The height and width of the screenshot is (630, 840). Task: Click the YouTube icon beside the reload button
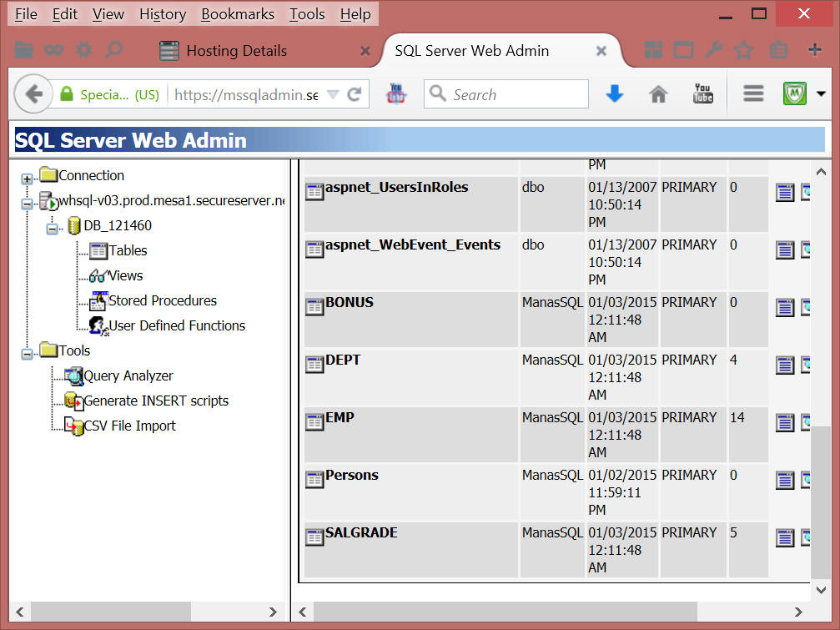click(x=396, y=93)
